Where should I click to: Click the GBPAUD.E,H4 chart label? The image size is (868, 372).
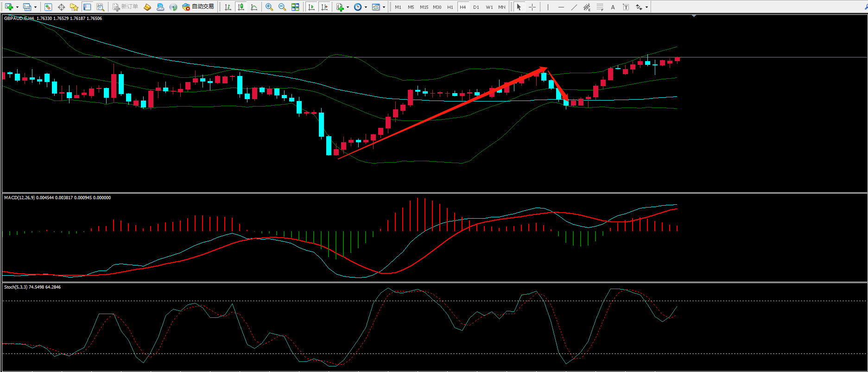tap(19, 19)
